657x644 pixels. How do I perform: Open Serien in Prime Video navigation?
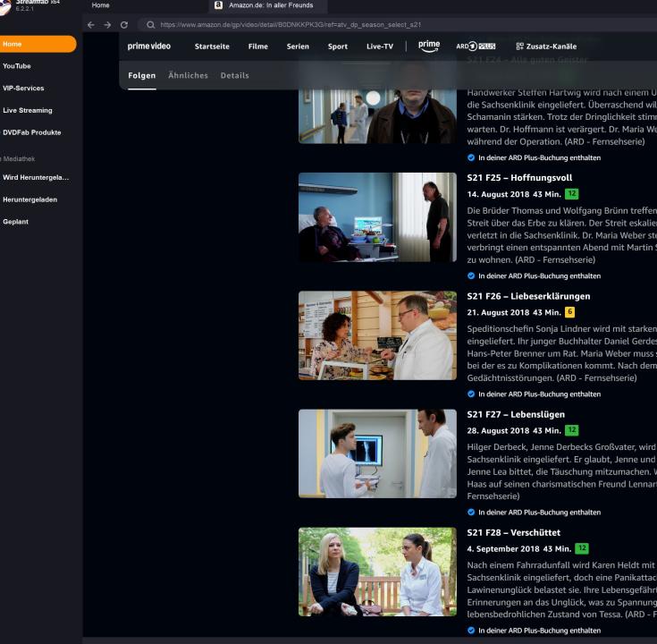(298, 47)
